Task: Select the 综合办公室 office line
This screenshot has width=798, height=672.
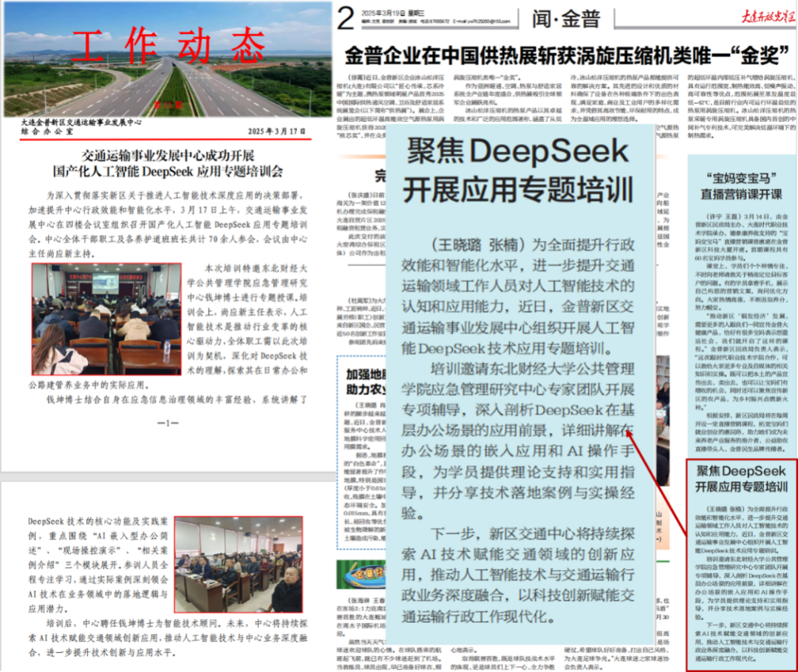Action: (47, 131)
